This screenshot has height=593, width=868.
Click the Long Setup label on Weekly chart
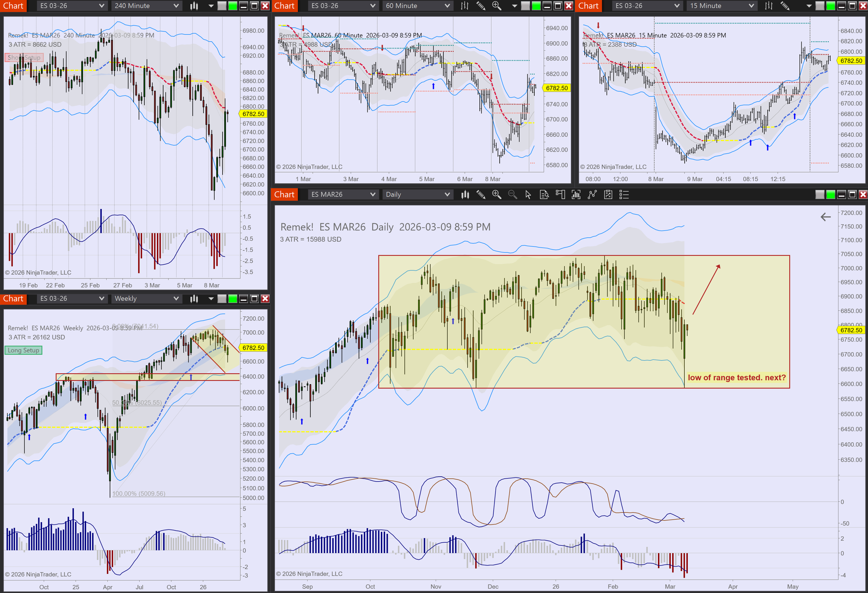click(x=23, y=350)
